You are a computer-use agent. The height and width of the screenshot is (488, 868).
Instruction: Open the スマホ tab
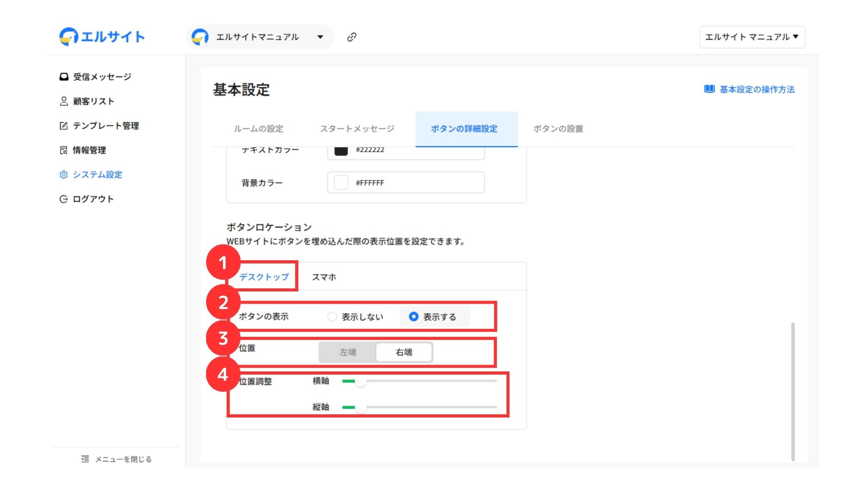coord(324,277)
